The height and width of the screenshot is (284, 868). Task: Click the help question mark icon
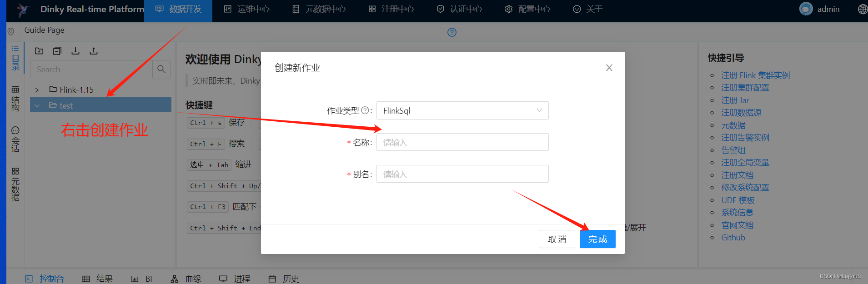point(452,32)
